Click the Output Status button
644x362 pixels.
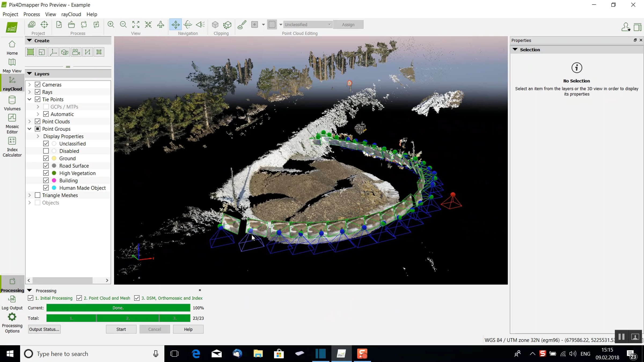tap(44, 329)
